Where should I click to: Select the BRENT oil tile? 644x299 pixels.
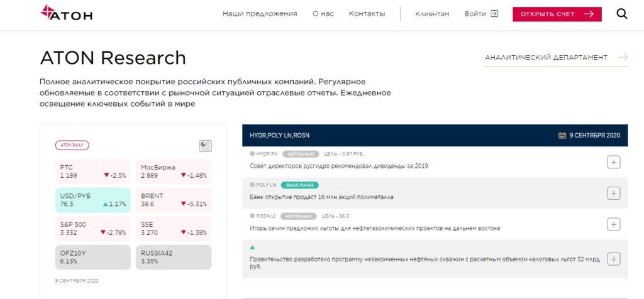[x=174, y=200]
